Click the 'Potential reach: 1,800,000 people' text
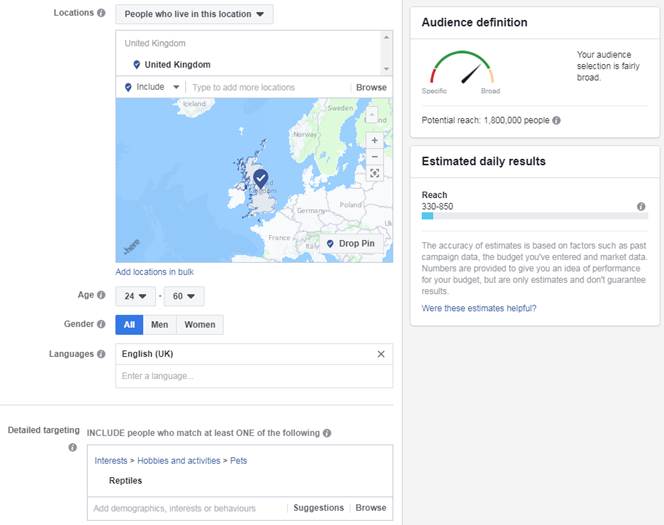This screenshot has width=664, height=525. [485, 120]
